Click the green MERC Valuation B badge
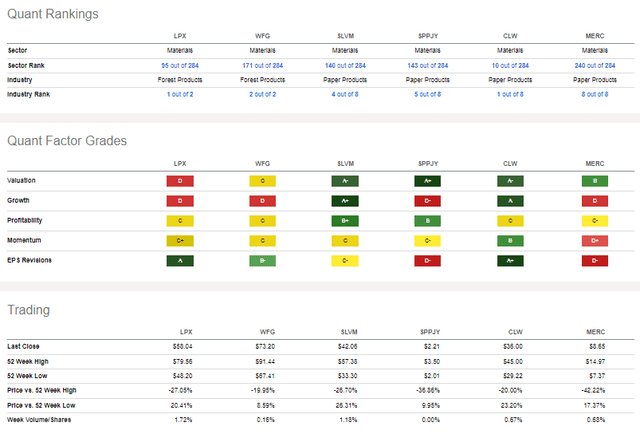Screen dimensions: 640x438 (595, 181)
